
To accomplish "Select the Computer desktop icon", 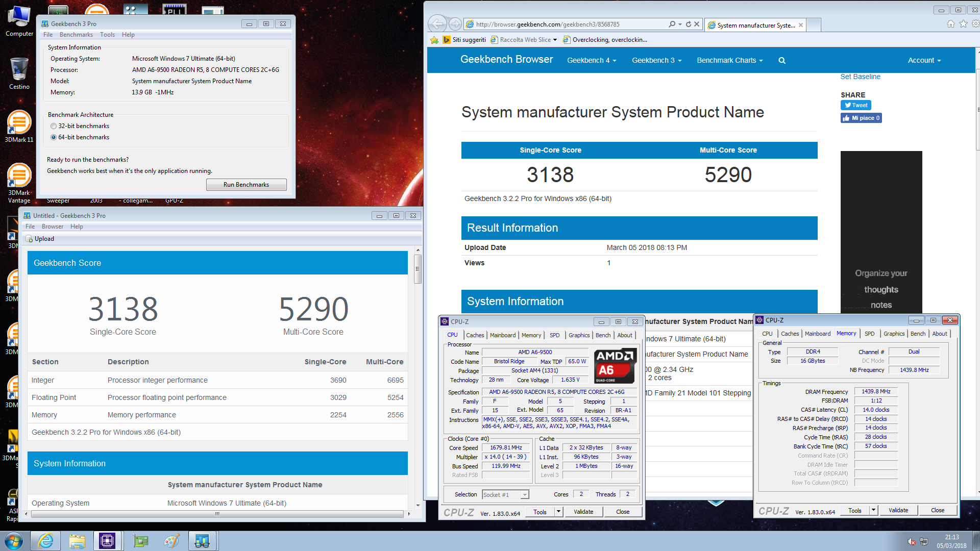I will coord(19,21).
